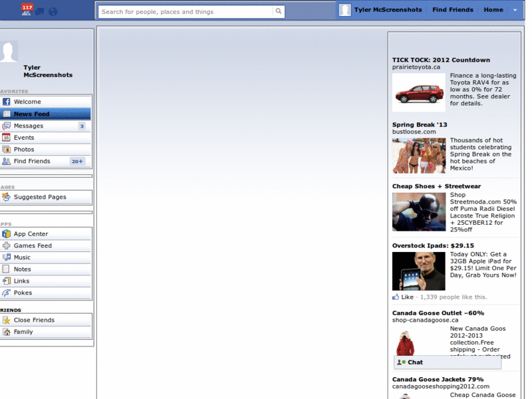Open the Welcome menu item
Screen dimensions: 532x399
click(46, 102)
